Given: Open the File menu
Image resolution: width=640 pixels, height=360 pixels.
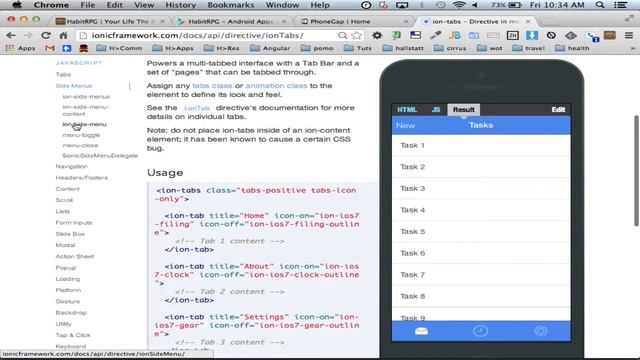Looking at the screenshot, I should pos(87,5).
